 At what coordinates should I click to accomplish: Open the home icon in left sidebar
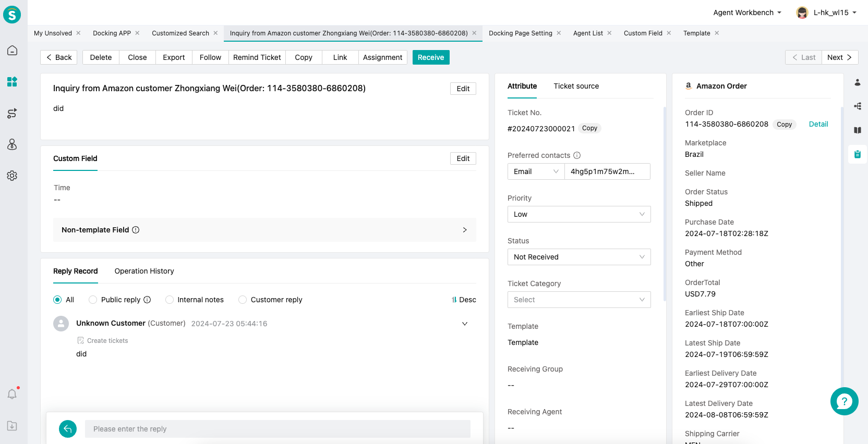12,51
